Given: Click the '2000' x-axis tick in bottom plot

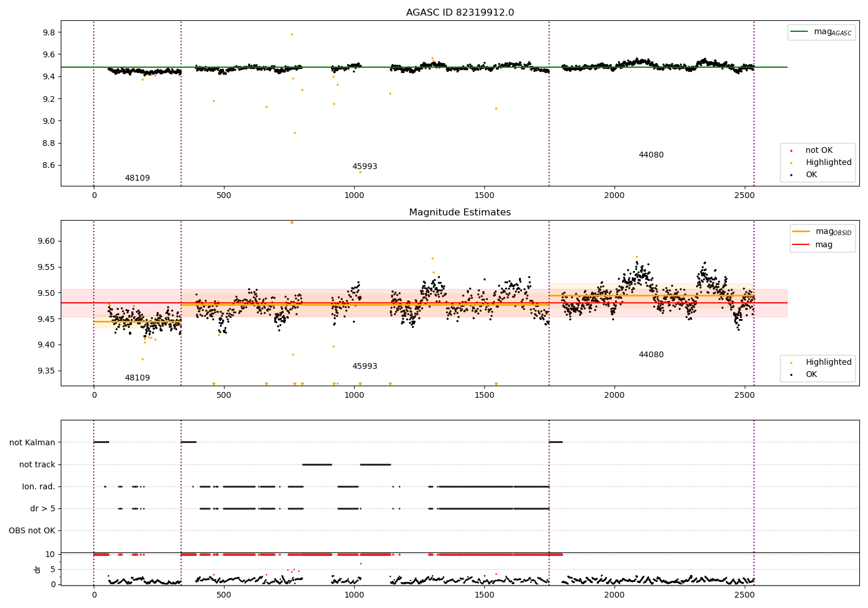Looking at the screenshot, I should pos(614,595).
